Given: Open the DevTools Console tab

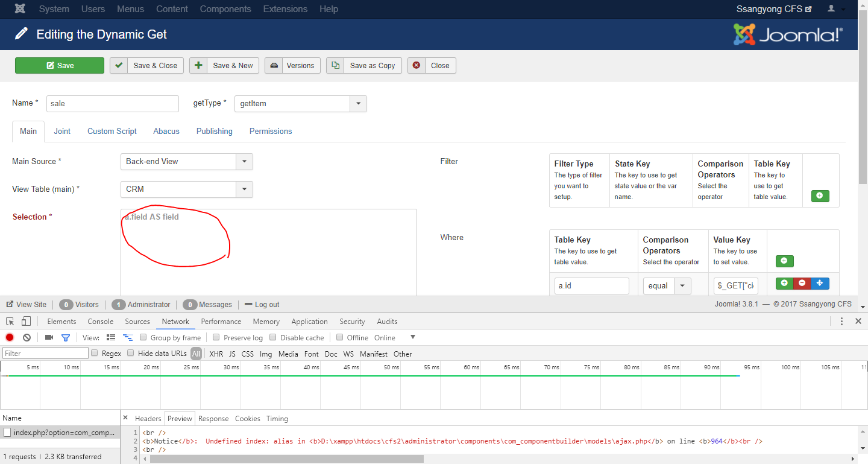Looking at the screenshot, I should [101, 322].
